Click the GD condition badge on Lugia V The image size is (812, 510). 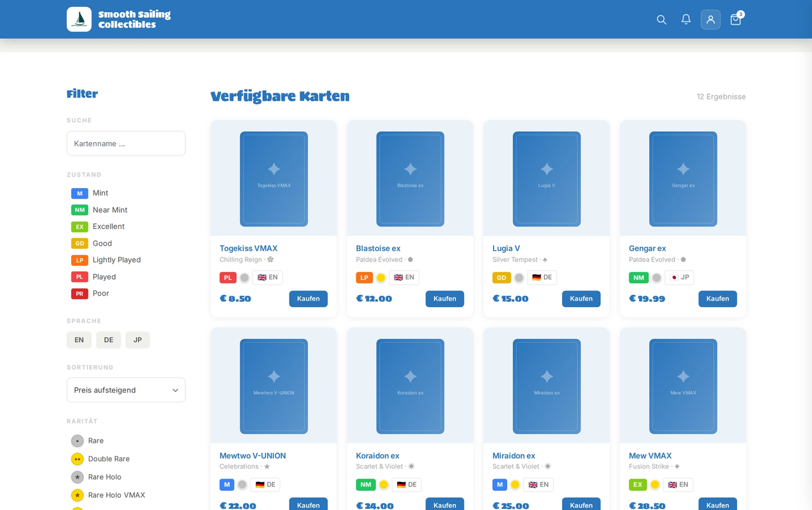click(501, 278)
